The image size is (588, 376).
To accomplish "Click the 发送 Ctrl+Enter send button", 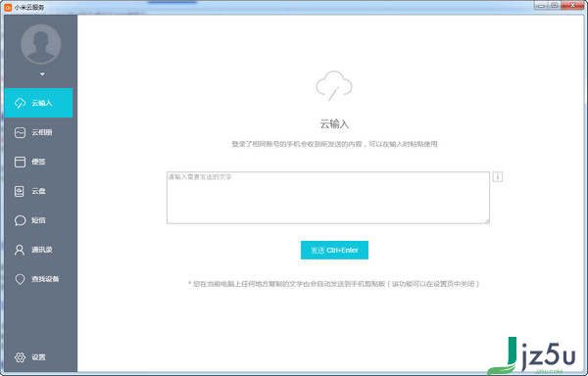I will coord(334,250).
